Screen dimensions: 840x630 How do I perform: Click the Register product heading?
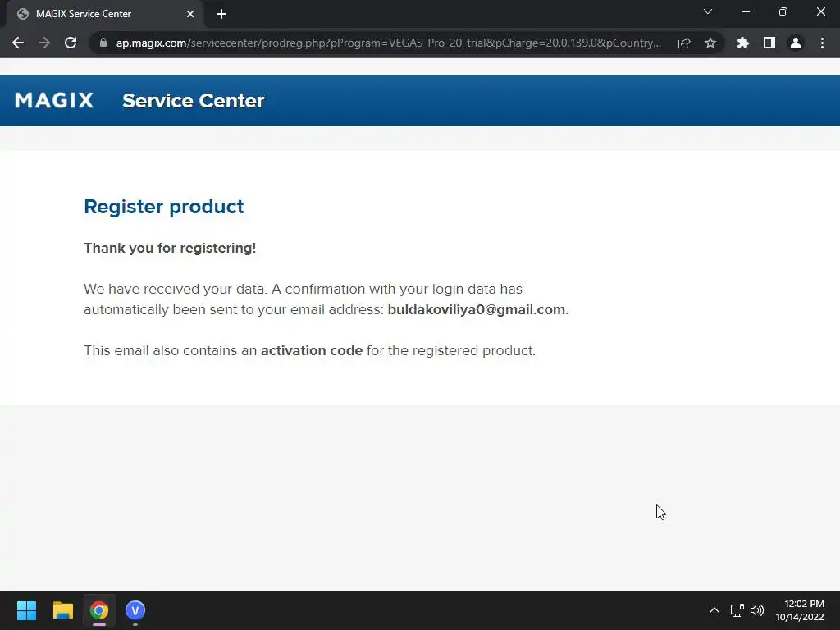tap(164, 207)
